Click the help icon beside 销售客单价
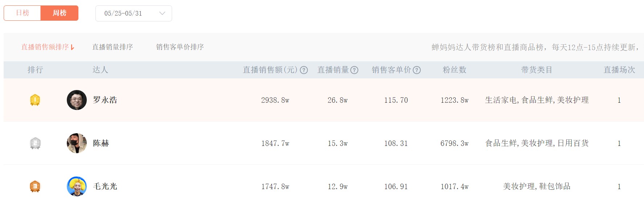 tap(417, 70)
